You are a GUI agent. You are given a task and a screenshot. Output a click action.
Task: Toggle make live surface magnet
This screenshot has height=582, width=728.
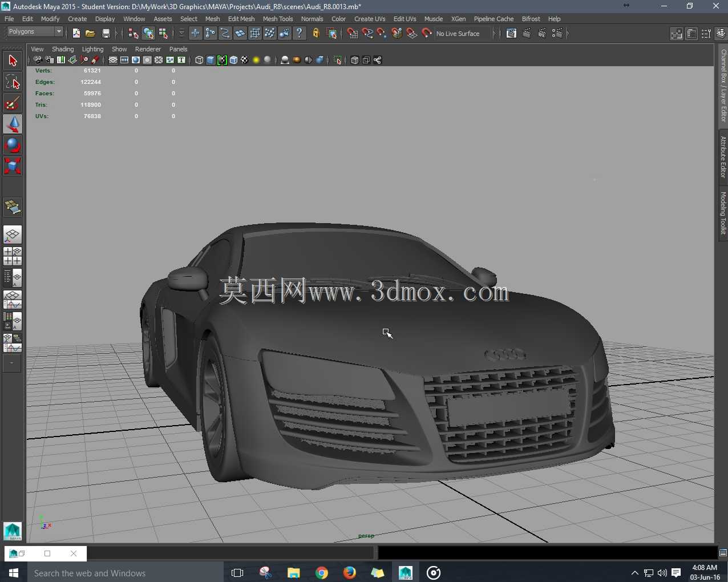click(x=427, y=33)
